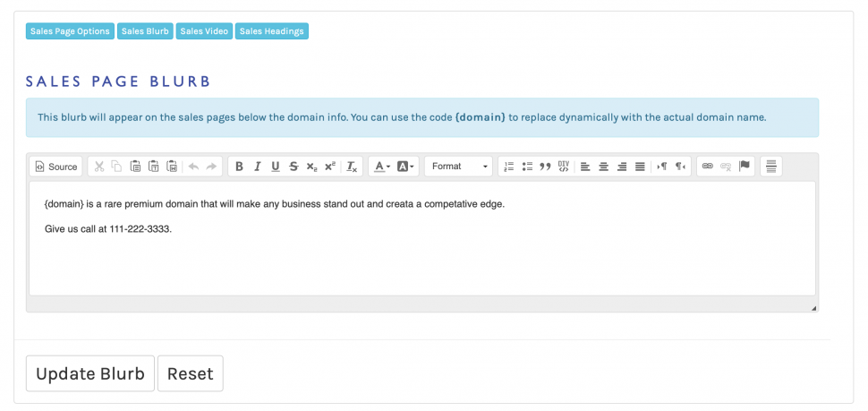868x411 pixels.
Task: Insert a bulleted list
Action: [527, 167]
